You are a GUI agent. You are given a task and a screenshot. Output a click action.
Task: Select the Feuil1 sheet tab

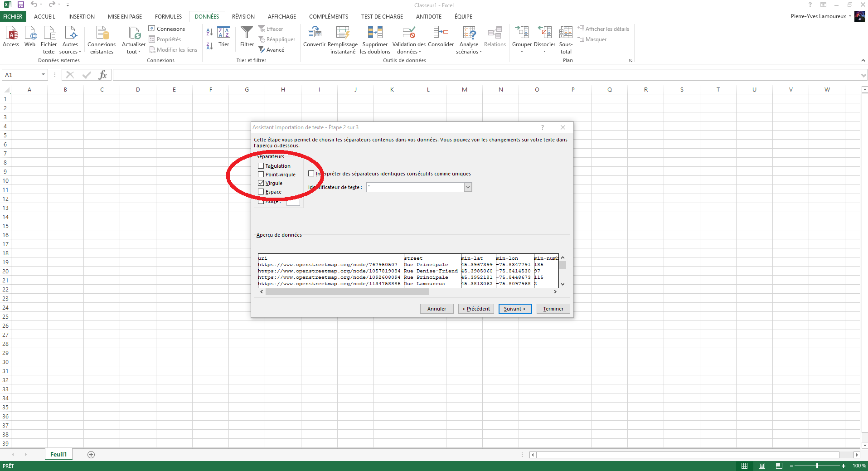pos(58,454)
